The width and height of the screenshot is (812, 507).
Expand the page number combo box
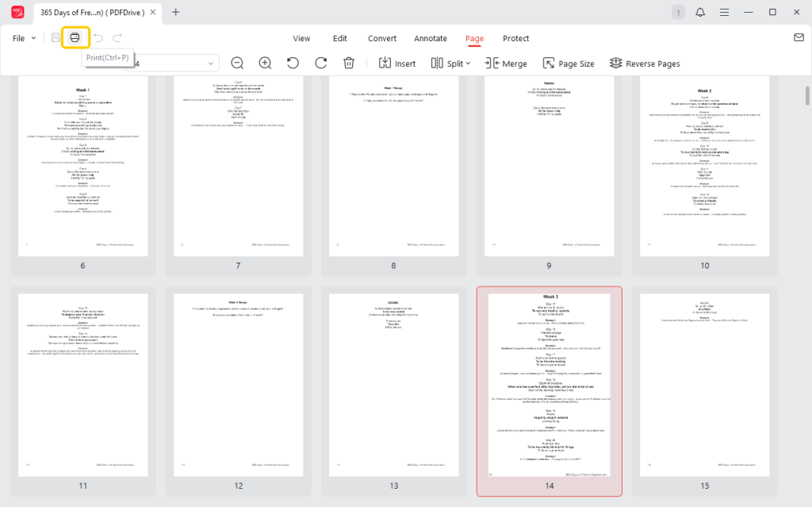coord(212,63)
